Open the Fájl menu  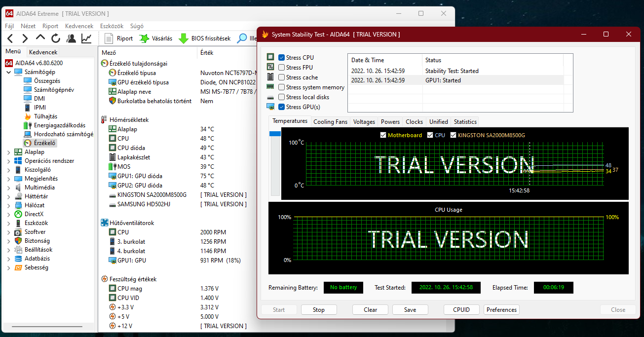point(9,26)
